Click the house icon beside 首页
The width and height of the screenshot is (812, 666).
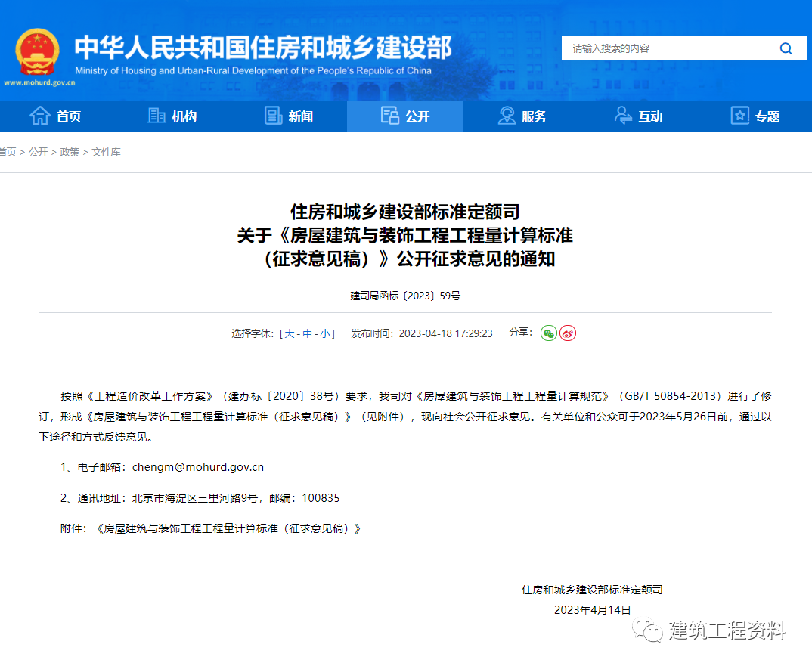[40, 116]
